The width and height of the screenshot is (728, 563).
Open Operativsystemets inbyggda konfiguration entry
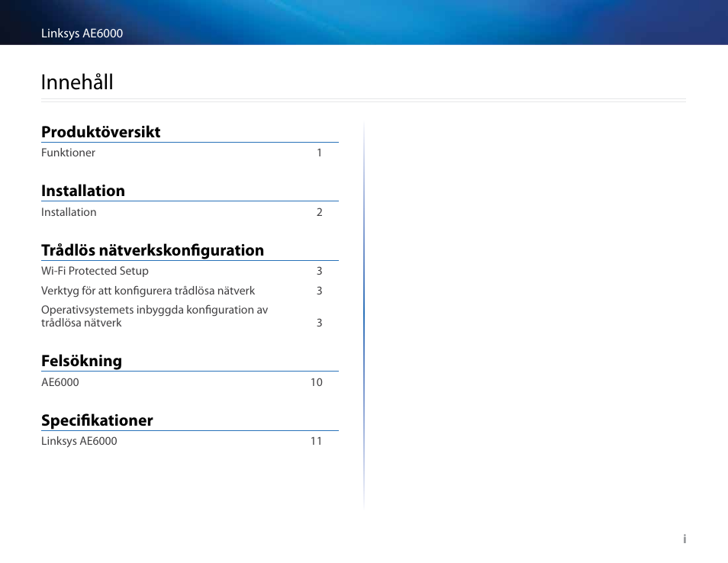[x=155, y=316]
